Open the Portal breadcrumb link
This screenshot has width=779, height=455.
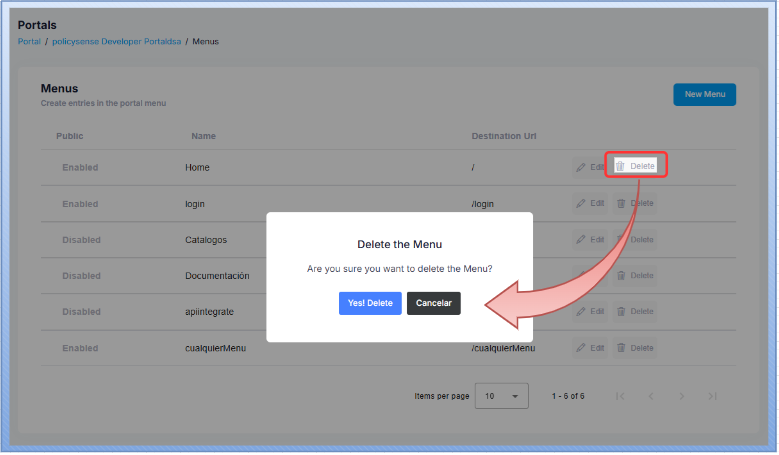(29, 42)
